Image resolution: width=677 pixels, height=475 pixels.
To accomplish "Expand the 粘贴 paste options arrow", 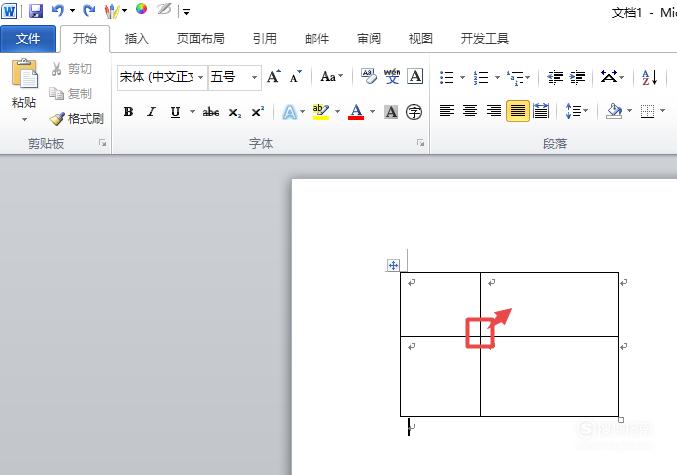I will coord(24,120).
